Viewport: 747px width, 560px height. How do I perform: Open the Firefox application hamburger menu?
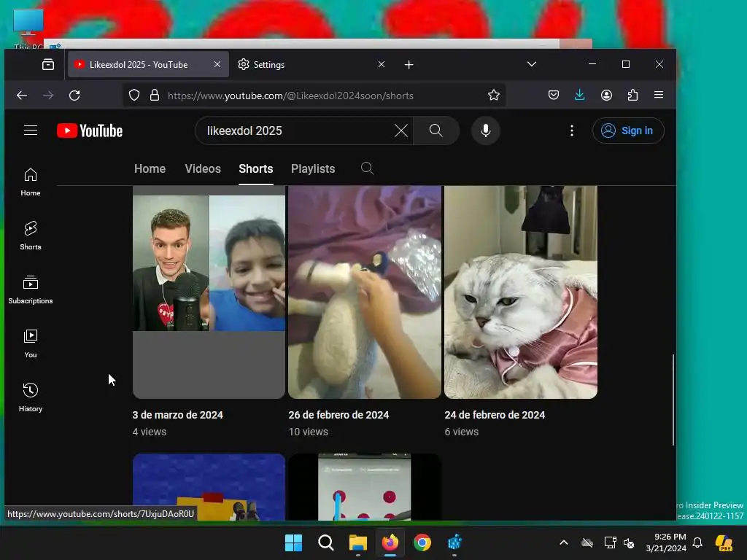click(659, 95)
